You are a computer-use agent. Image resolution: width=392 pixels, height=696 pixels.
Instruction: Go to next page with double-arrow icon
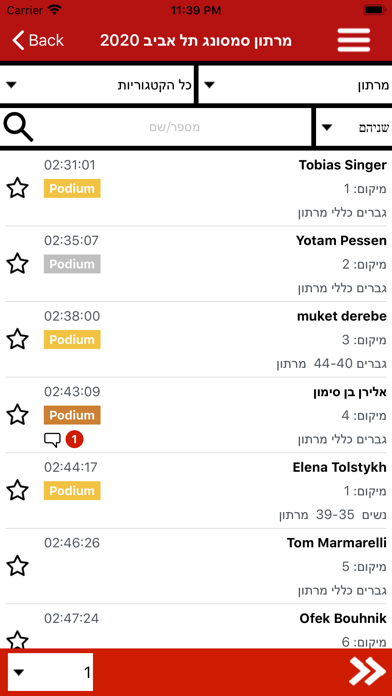368,671
